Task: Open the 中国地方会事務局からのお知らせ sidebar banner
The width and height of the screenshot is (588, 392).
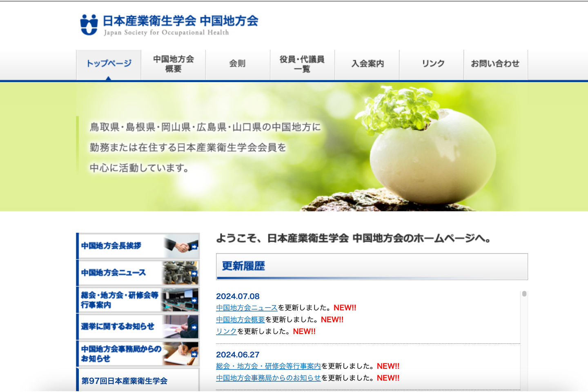Action: (138, 354)
